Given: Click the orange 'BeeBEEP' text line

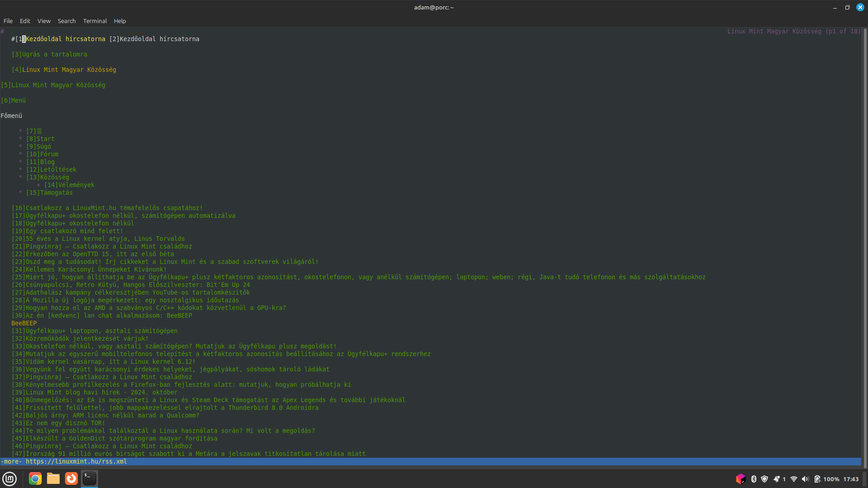Looking at the screenshot, I should (x=24, y=323).
